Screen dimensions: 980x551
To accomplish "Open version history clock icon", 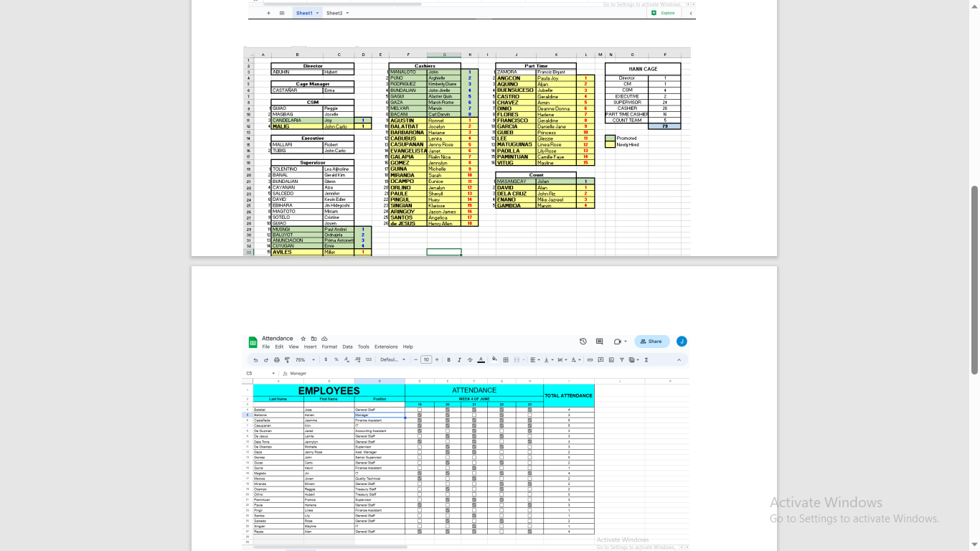I will (x=583, y=342).
